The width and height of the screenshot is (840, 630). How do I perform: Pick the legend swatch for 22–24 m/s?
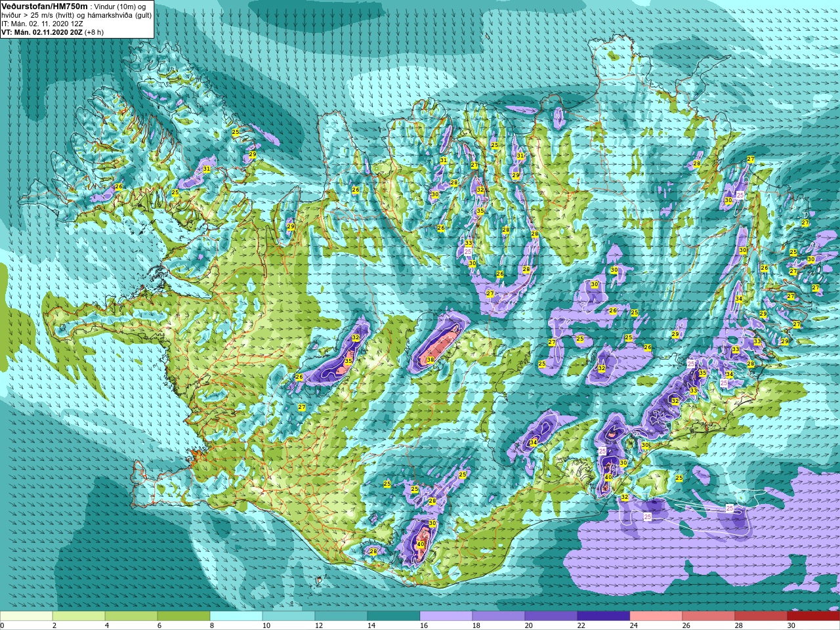point(604,616)
